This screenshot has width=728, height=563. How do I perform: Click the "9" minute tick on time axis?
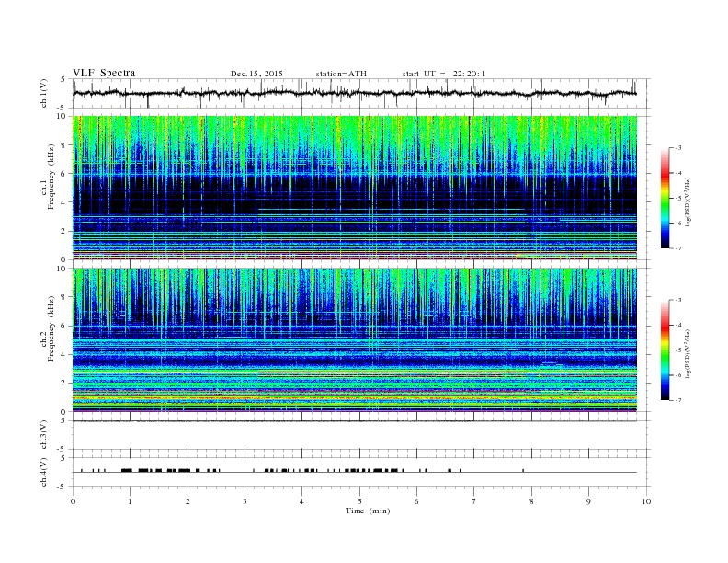(x=588, y=501)
